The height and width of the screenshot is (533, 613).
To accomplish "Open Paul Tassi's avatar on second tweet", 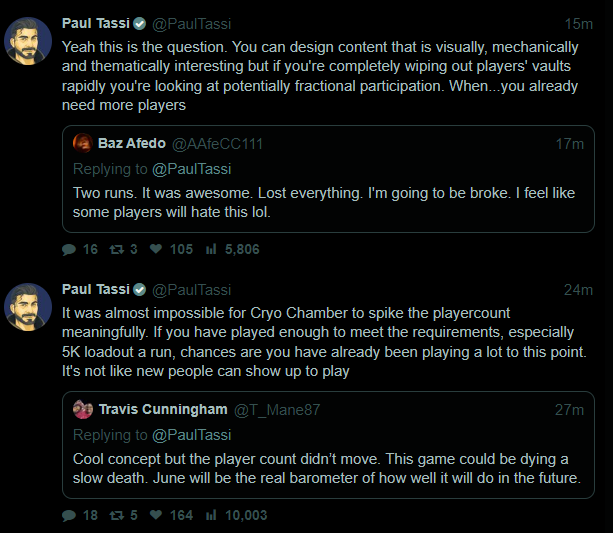I will click(28, 307).
